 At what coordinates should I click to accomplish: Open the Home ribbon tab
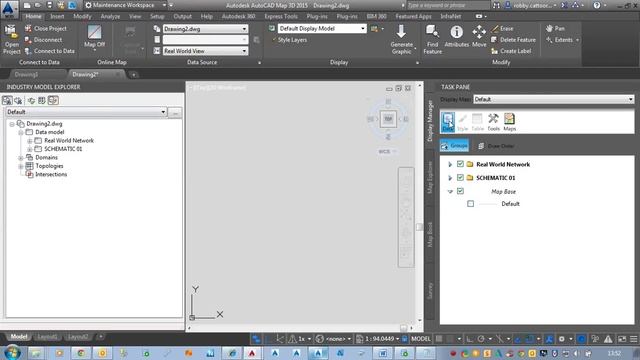point(33,16)
